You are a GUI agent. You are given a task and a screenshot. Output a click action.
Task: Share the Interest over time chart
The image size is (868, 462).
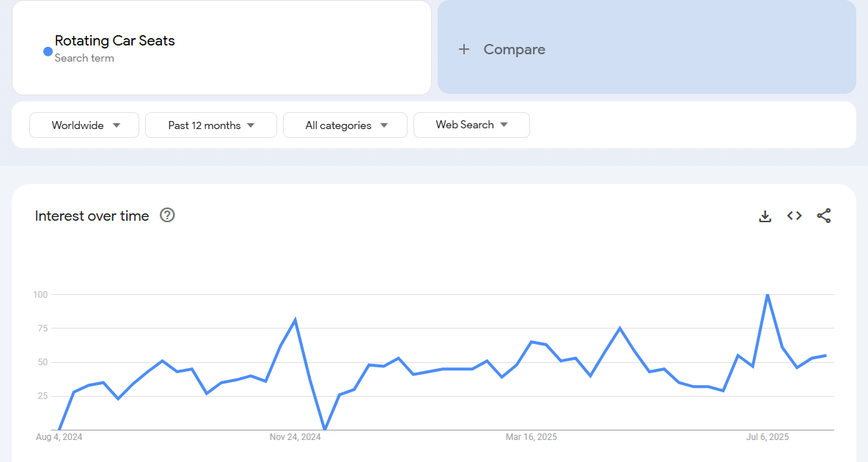[x=823, y=216]
